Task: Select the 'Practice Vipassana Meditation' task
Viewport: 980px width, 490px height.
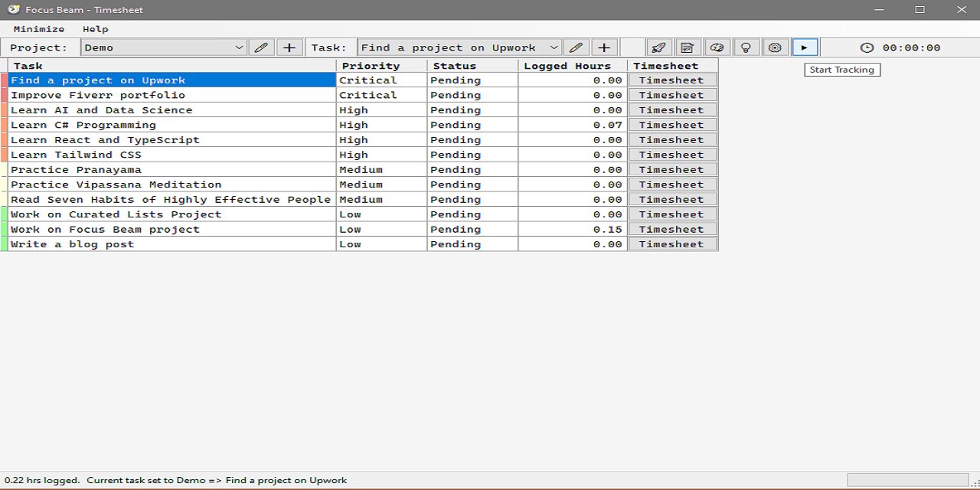Action: 171,185
